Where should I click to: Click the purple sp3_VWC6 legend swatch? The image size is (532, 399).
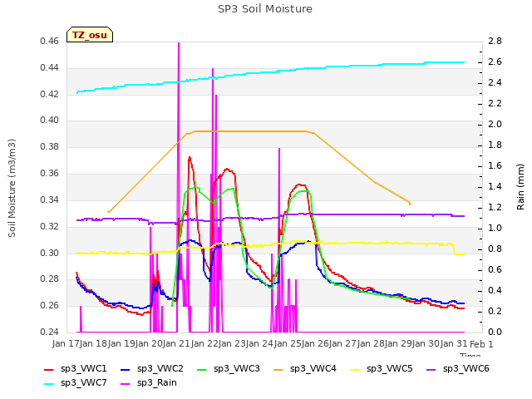[x=431, y=370]
